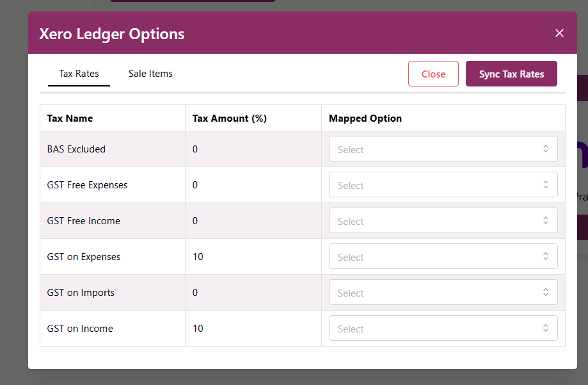Screen dimensions: 588x385
Task: Select the GST on Expenses tax name
Action: 83,257
